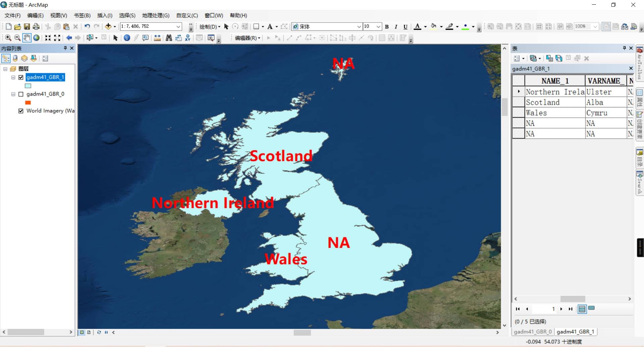Select the Measure ruler tool
Image resolution: width=644 pixels, height=347 pixels.
pos(157,38)
